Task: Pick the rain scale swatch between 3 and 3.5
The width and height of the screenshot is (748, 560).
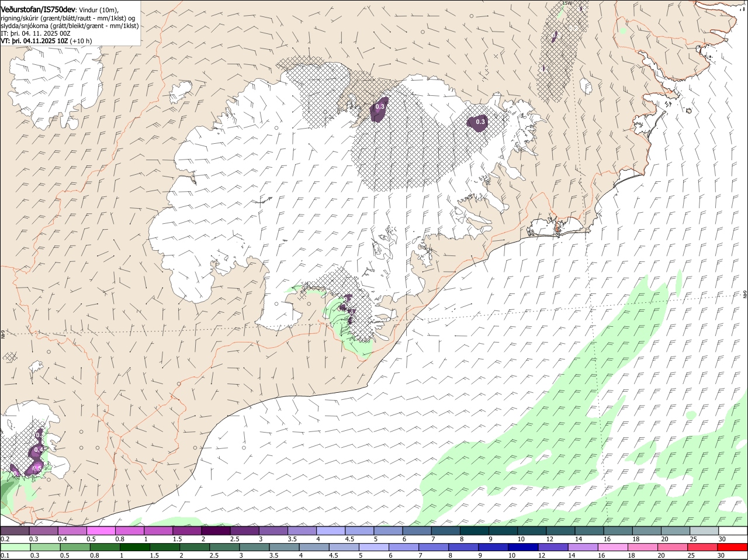Action: tap(254, 548)
